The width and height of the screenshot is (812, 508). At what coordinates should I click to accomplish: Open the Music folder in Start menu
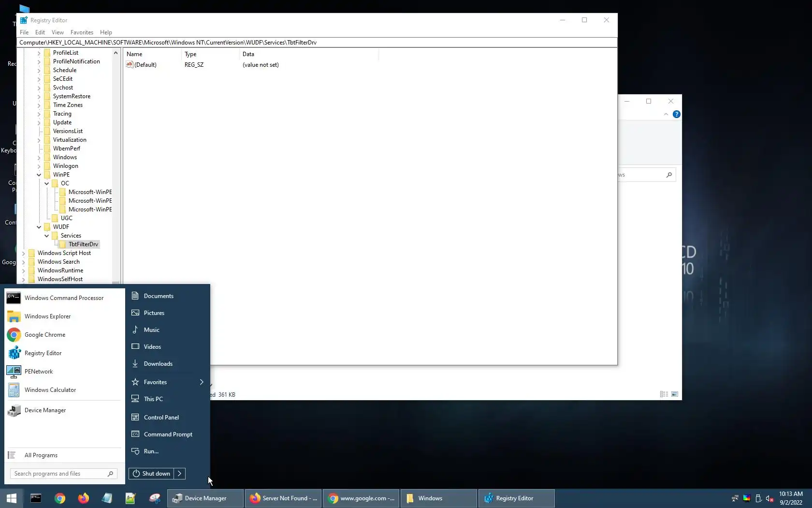(168, 330)
